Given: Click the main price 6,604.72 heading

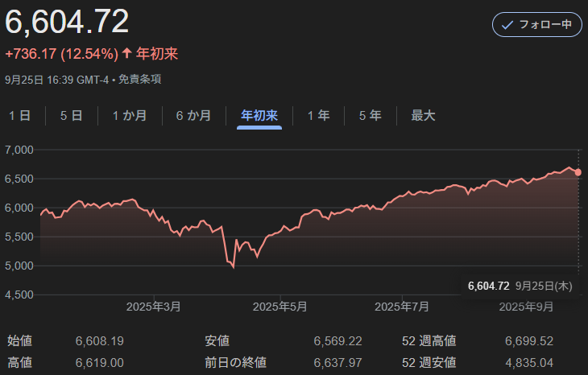Looking at the screenshot, I should [67, 23].
